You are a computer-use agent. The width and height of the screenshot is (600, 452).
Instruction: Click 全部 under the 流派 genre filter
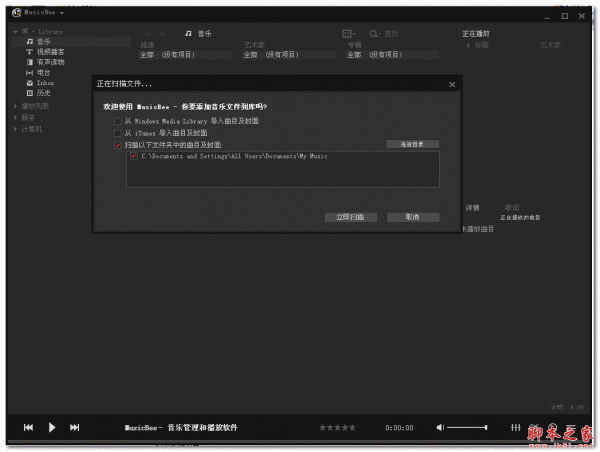point(147,55)
